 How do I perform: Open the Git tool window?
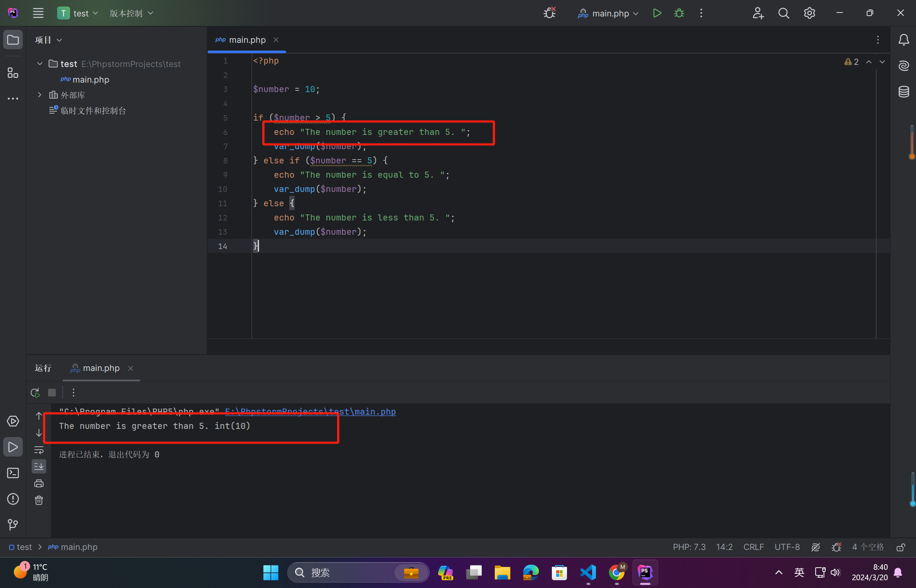tap(13, 524)
